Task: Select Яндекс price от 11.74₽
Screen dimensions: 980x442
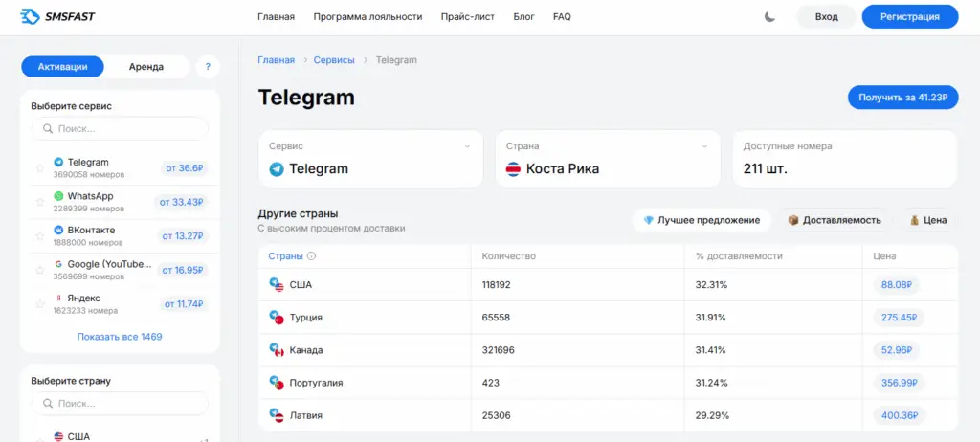Action: click(x=184, y=304)
